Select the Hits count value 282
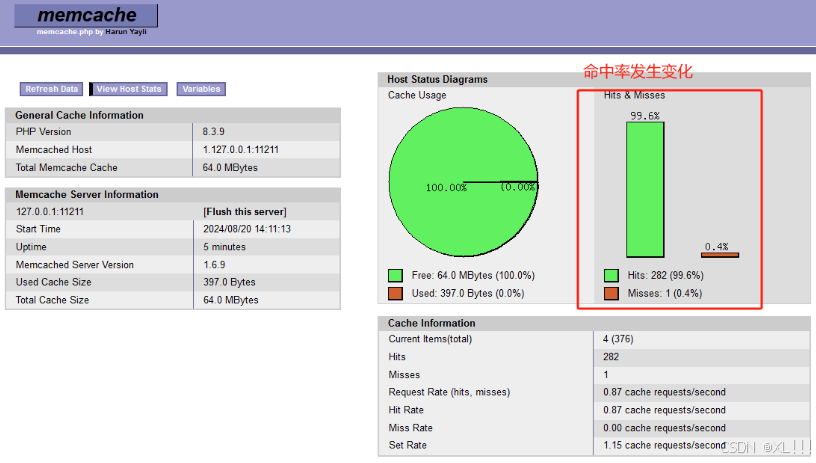Viewport: 816px width, 463px height. (x=611, y=357)
